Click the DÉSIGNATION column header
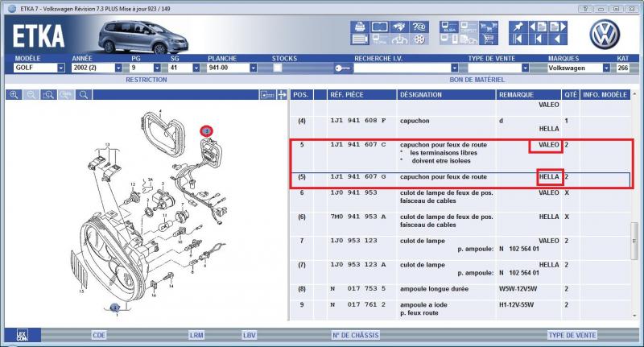 [447, 95]
